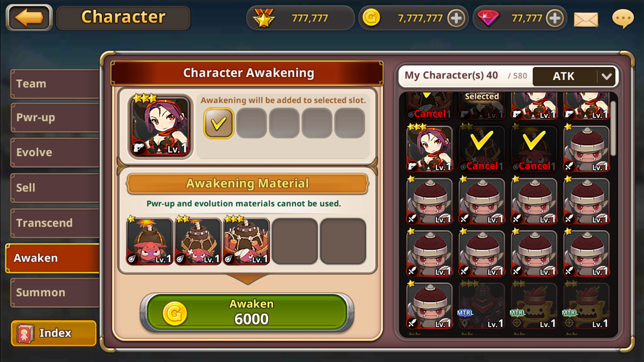Click the character list scrollbar
Image resolution: width=644 pixels, height=362 pixels.
[x=613, y=129]
